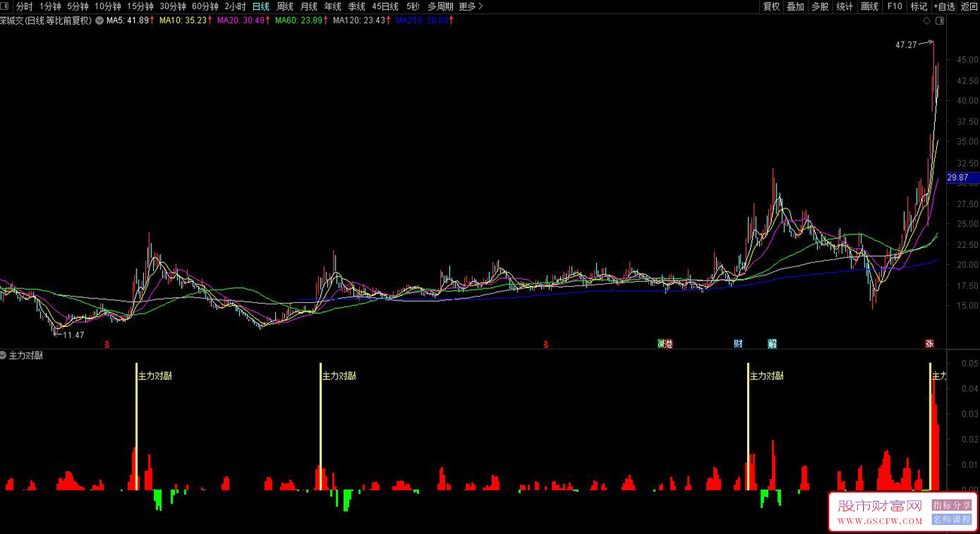Click the 解 event marker under the chart

coord(772,344)
